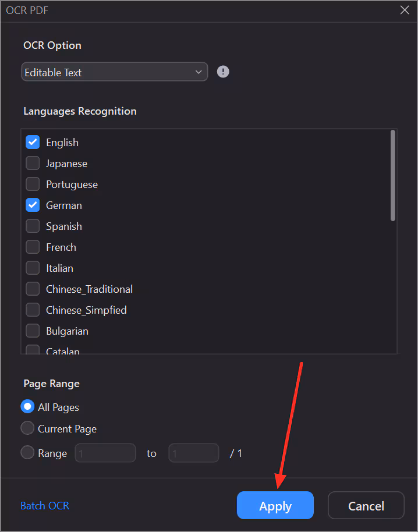Choose the Current Page option

pyautogui.click(x=27, y=428)
